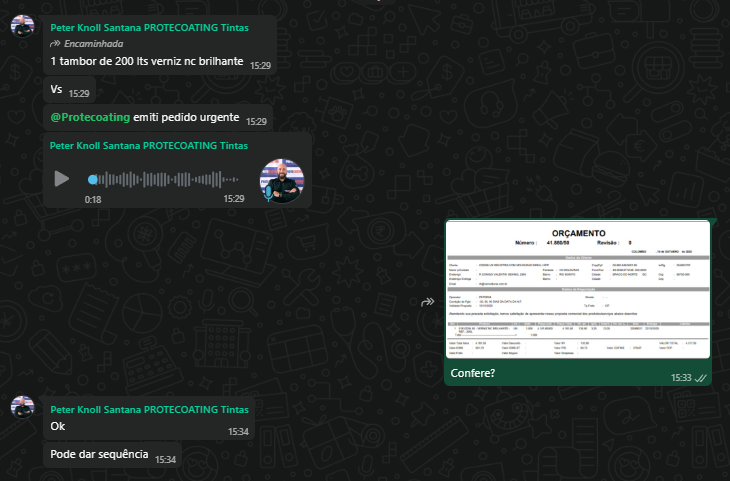Click the voice message seek position dot
Viewport: 730px width, 481px height.
[x=94, y=180]
